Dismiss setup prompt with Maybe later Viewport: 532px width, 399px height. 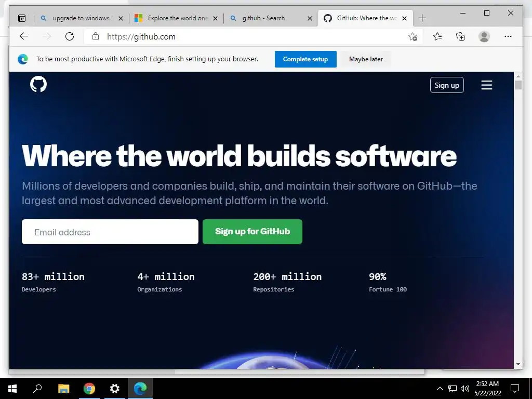(x=366, y=59)
